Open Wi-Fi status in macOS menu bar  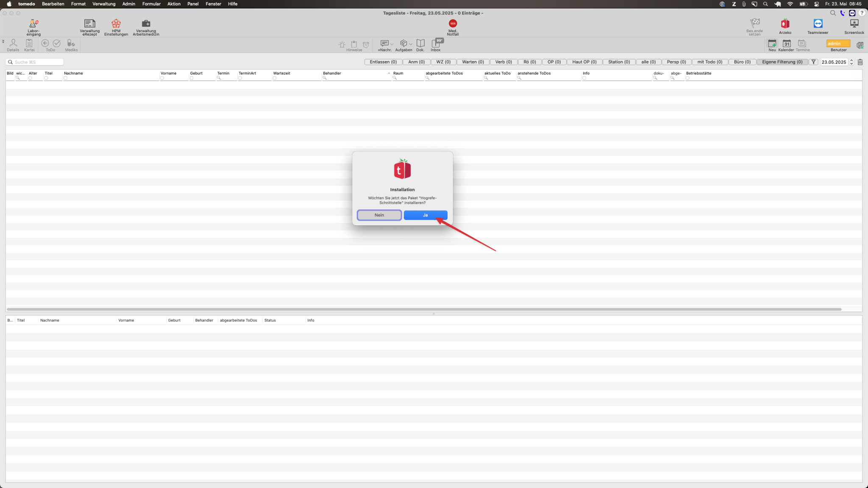pos(790,4)
